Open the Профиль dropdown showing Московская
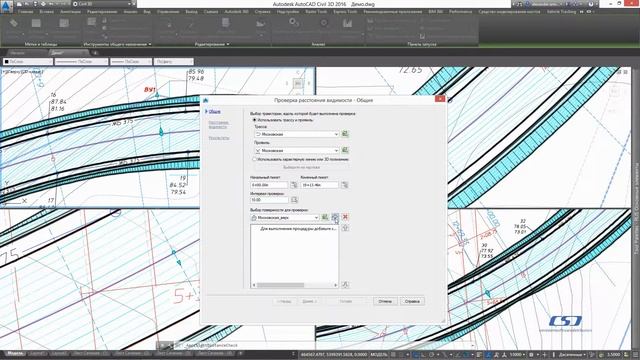640x360 pixels. [297, 150]
